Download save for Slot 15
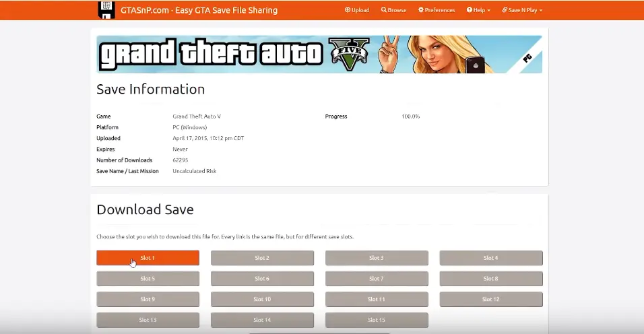644x334 pixels. pos(377,320)
